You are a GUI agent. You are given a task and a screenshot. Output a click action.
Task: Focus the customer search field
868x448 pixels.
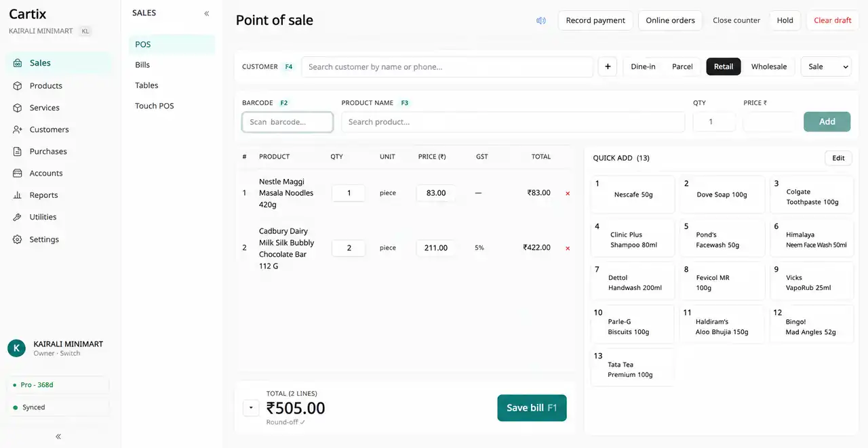click(x=448, y=66)
